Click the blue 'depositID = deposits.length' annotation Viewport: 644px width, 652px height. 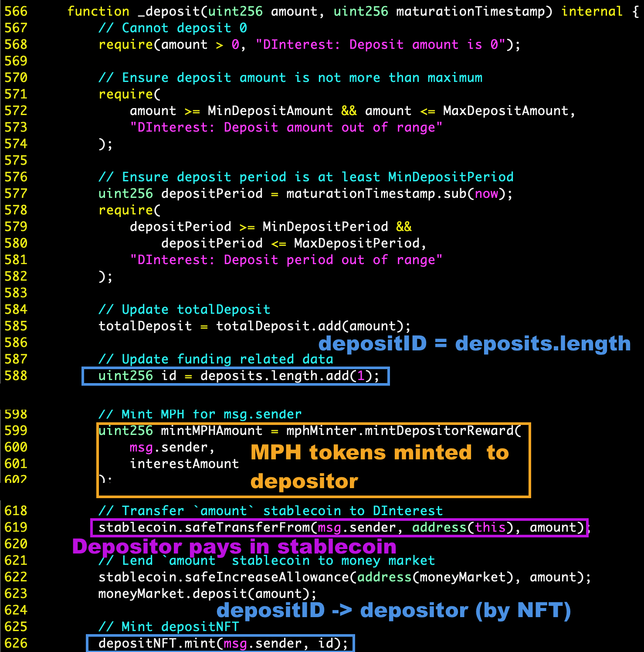coord(475,343)
